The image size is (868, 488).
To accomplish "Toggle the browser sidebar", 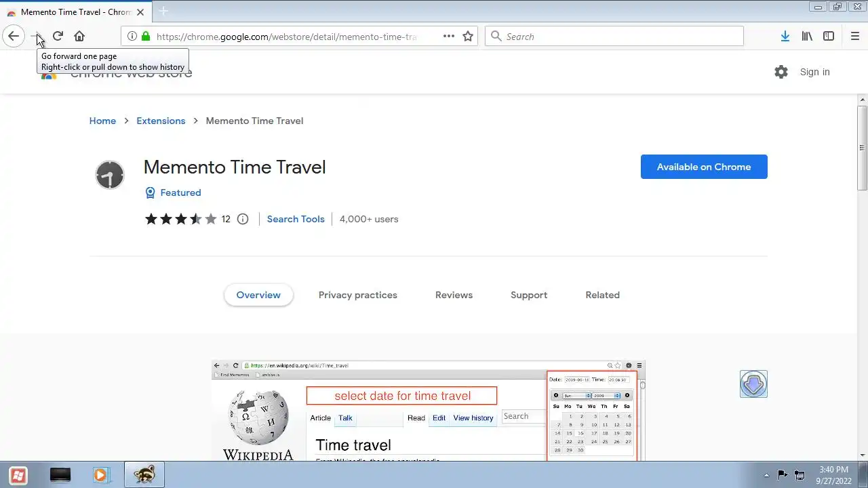I will pyautogui.click(x=829, y=37).
